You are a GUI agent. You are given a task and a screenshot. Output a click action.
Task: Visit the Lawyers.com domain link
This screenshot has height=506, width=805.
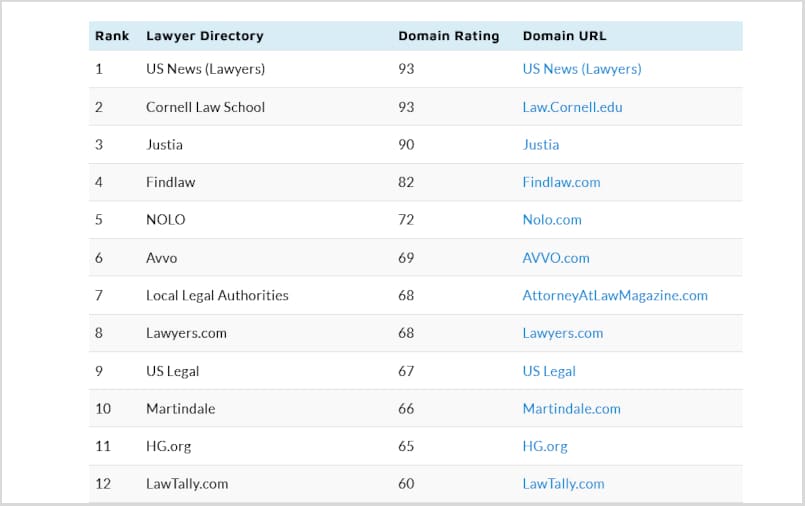point(562,333)
